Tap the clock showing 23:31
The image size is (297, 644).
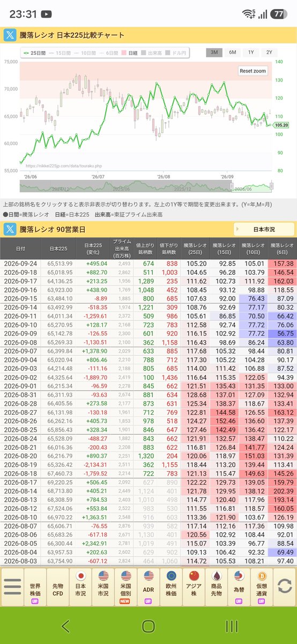(x=23, y=14)
